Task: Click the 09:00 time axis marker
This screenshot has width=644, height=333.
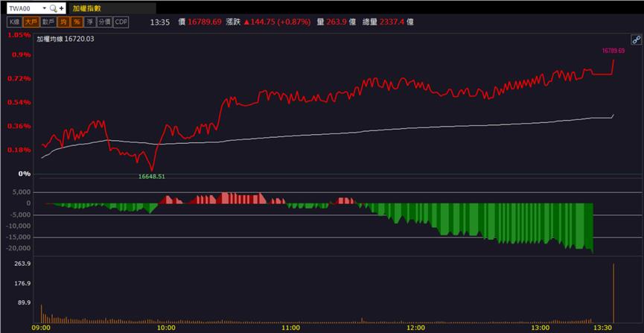Action: (x=41, y=328)
